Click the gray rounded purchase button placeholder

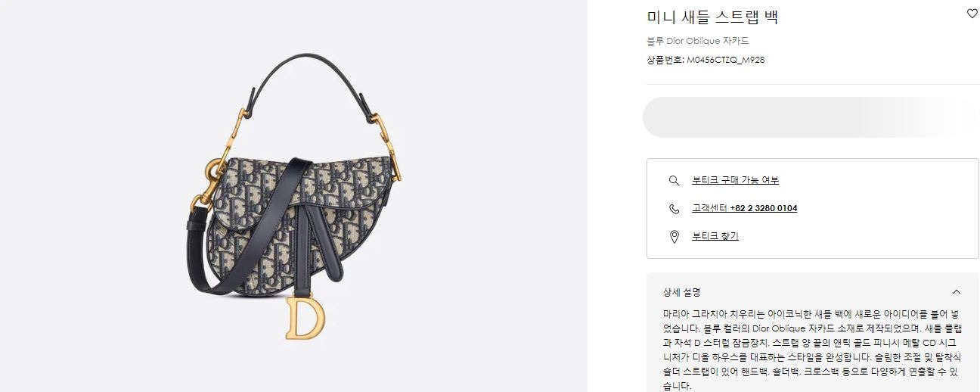coord(811,117)
